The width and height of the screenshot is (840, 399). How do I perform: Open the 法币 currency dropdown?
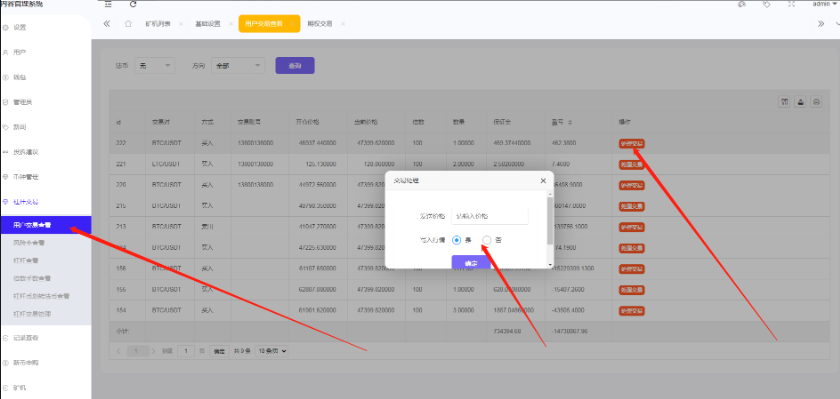point(154,65)
